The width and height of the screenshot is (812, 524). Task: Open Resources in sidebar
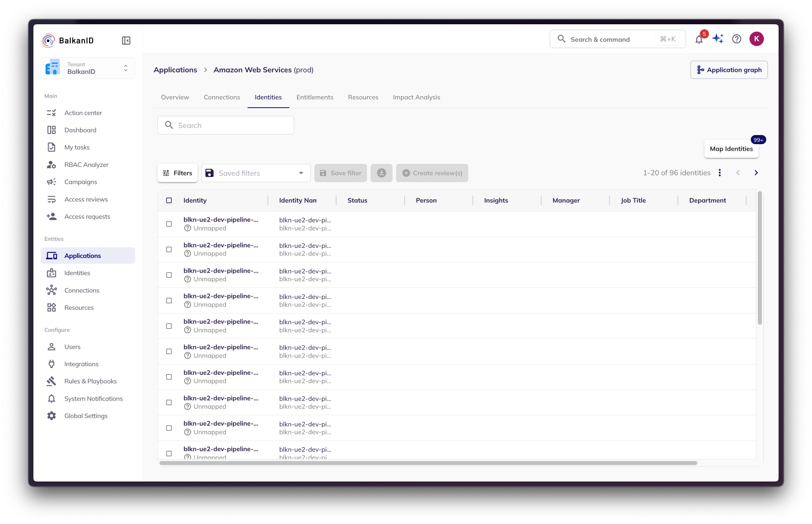click(x=88, y=308)
